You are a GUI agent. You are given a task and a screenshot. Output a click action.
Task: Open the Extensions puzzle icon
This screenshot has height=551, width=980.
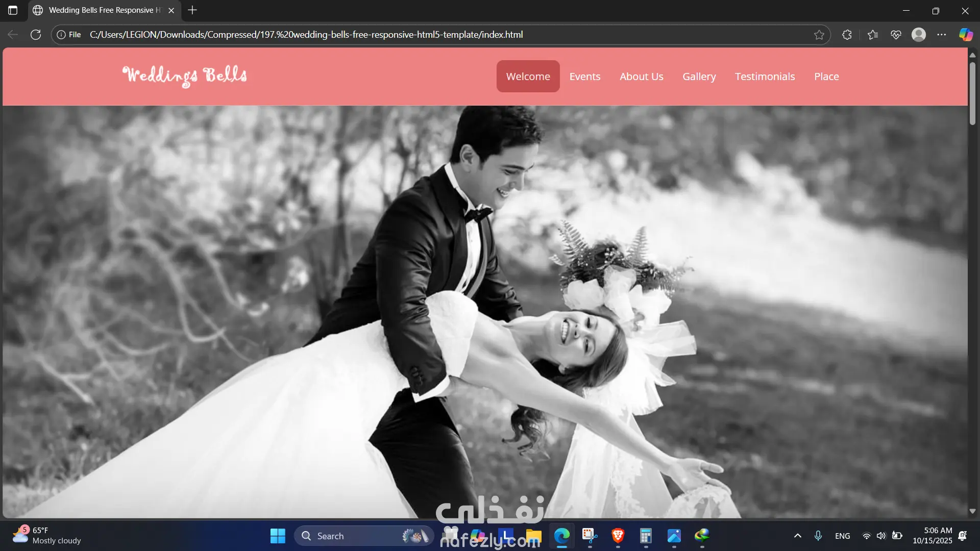pos(847,35)
